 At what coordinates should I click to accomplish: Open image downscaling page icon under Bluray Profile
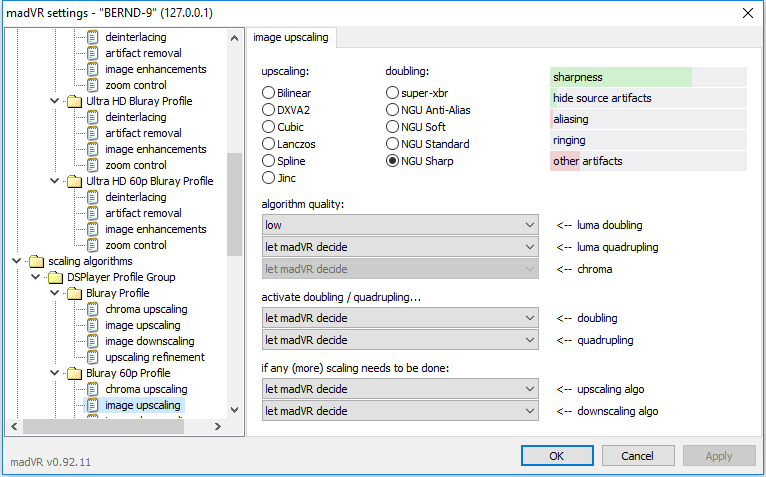tap(92, 341)
